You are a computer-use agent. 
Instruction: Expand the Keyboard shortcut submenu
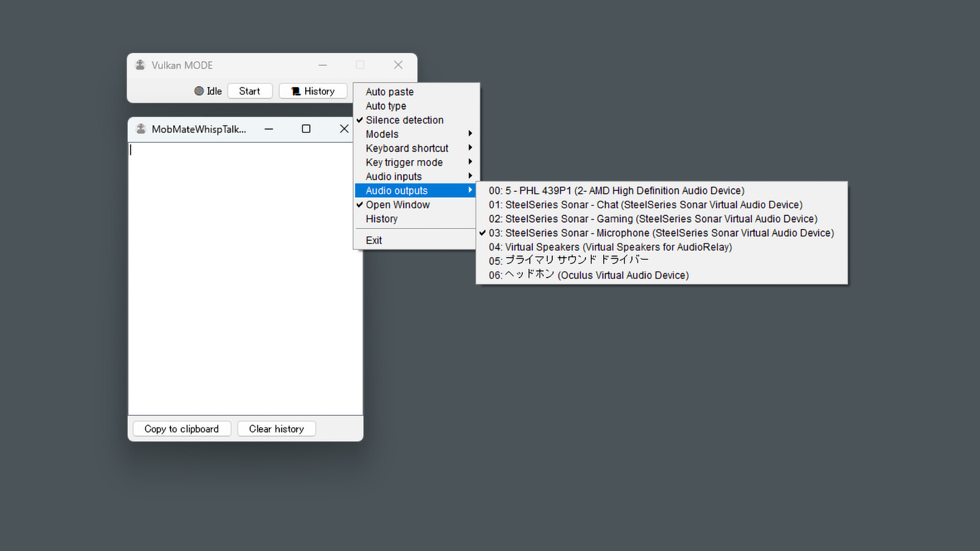407,148
